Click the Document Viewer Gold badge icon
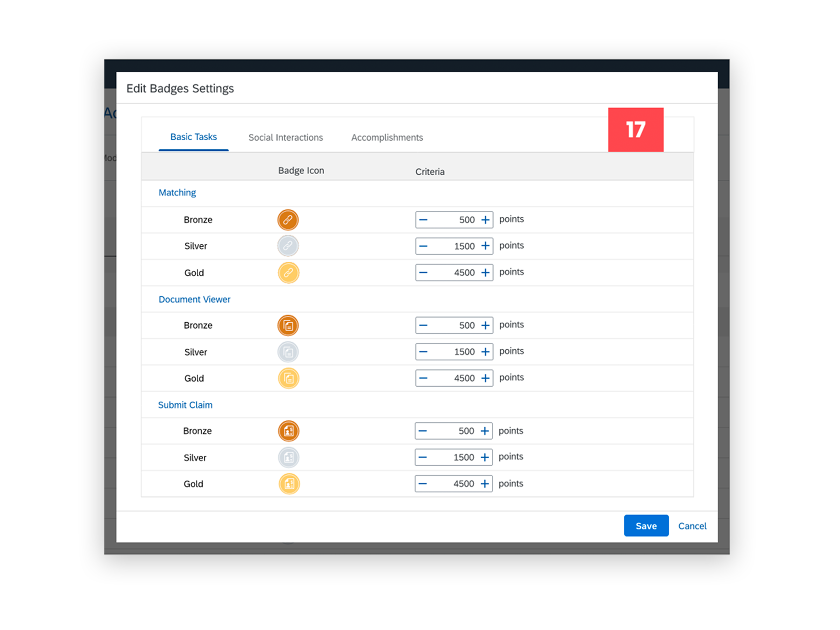The width and height of the screenshot is (840, 630). pos(288,378)
